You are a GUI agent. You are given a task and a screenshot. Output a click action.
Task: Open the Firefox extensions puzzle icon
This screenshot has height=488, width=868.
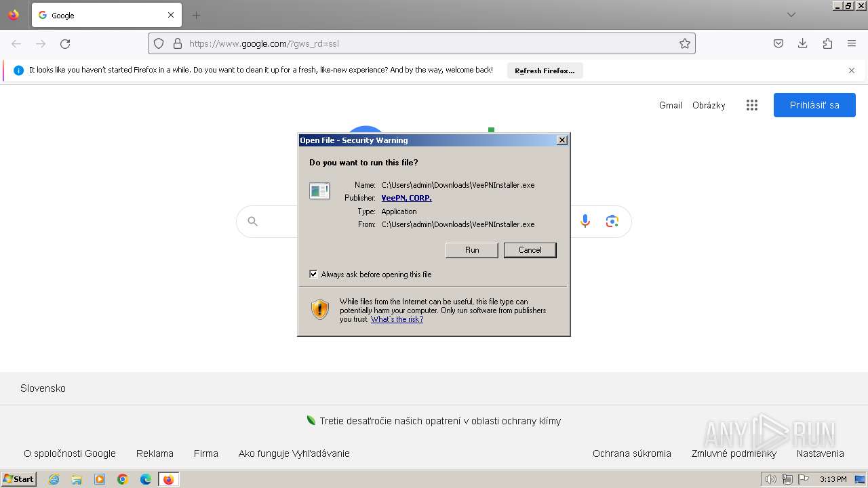pyautogui.click(x=827, y=43)
